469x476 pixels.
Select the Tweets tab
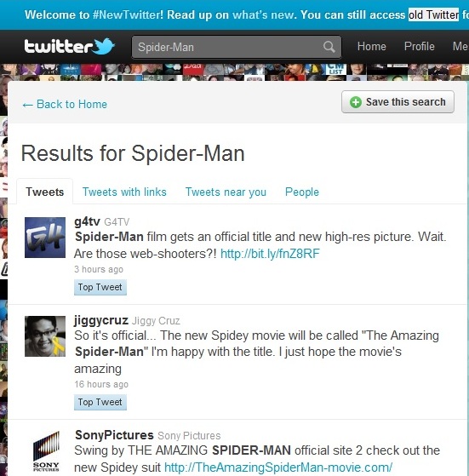(44, 192)
